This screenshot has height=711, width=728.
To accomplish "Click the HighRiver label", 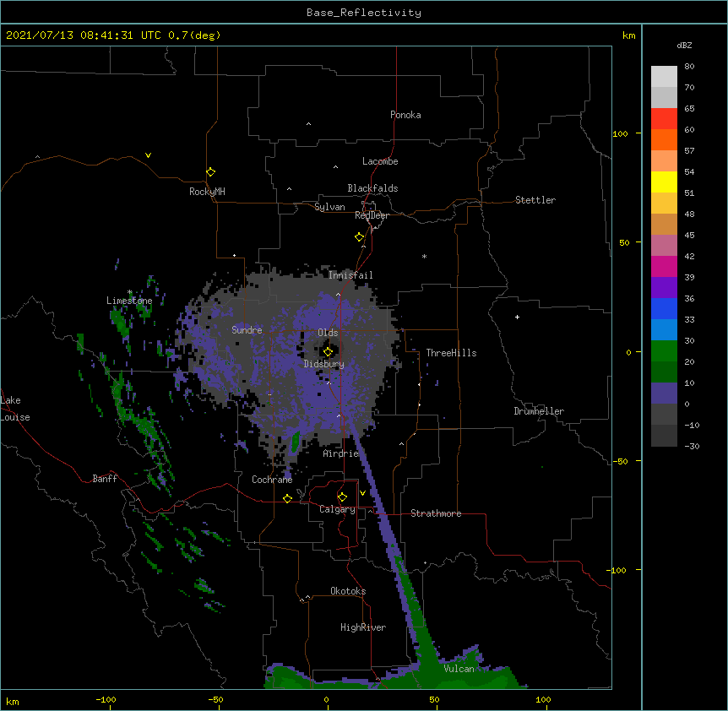I will tap(363, 627).
